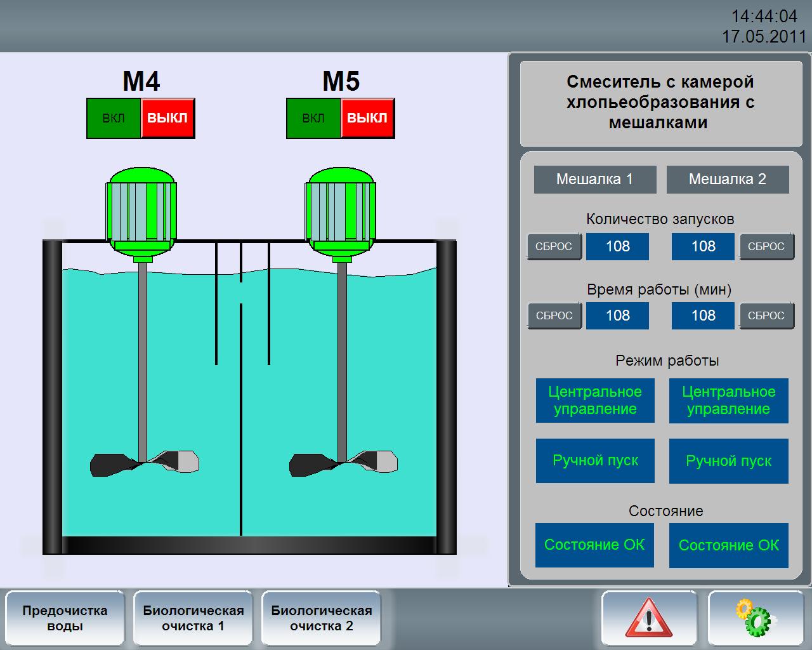
Task: Switch to Биологическая очистка 1 screen
Action: coord(193,618)
